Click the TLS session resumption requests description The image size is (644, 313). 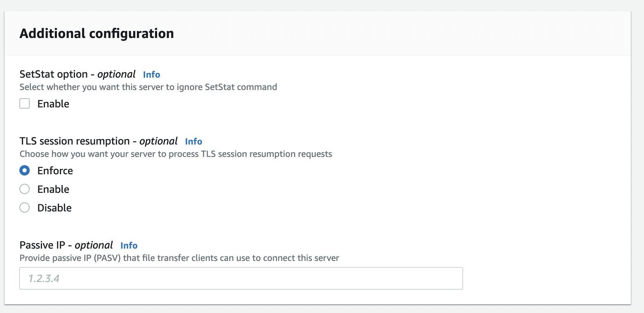click(176, 154)
